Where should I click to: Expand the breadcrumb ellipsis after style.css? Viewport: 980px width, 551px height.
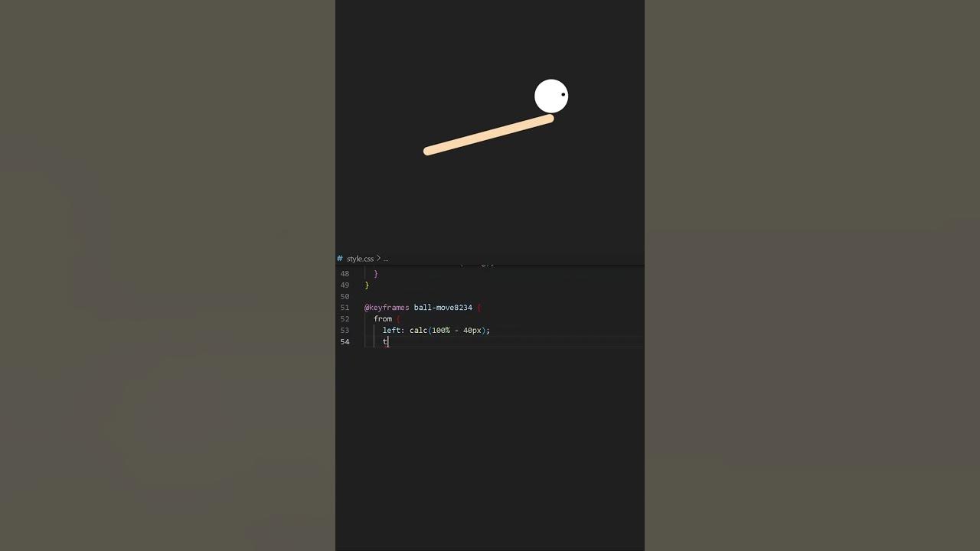[x=385, y=259]
